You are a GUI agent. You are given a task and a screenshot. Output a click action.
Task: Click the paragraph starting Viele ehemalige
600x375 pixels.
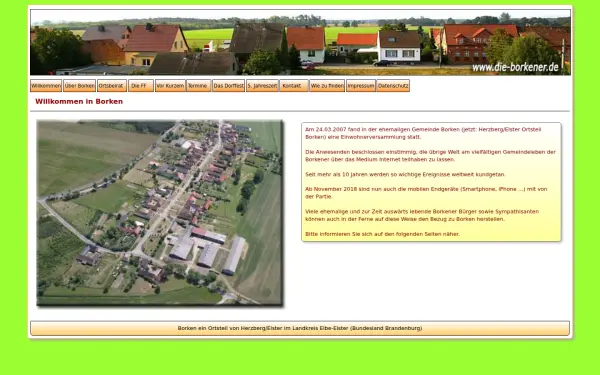[x=422, y=215]
